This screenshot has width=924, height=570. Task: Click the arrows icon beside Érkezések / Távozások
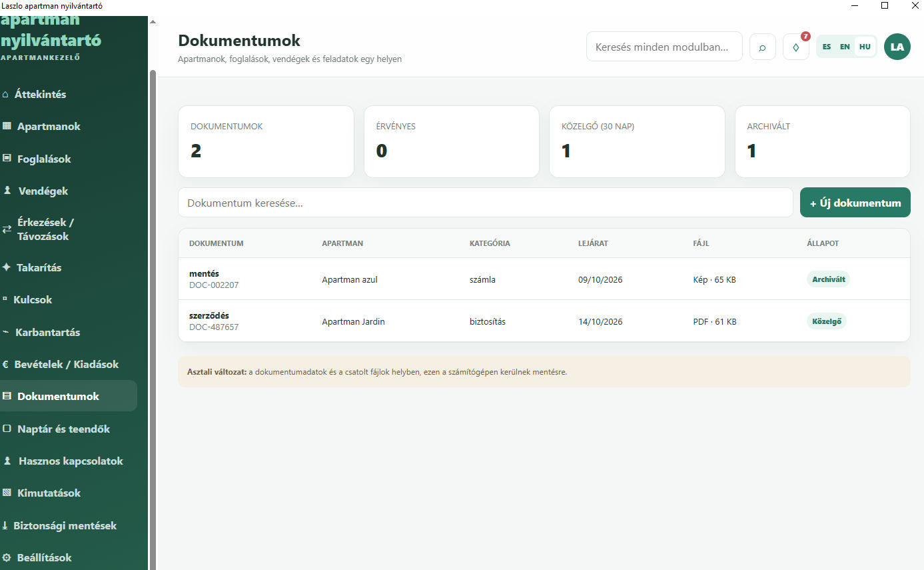pyautogui.click(x=7, y=229)
